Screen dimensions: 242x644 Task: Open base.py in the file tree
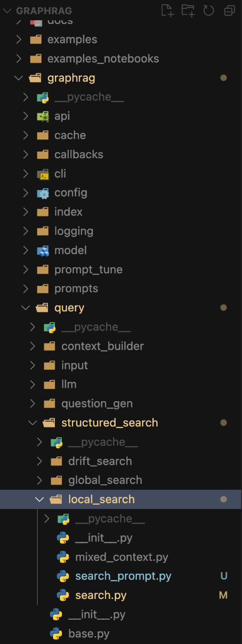(89, 633)
